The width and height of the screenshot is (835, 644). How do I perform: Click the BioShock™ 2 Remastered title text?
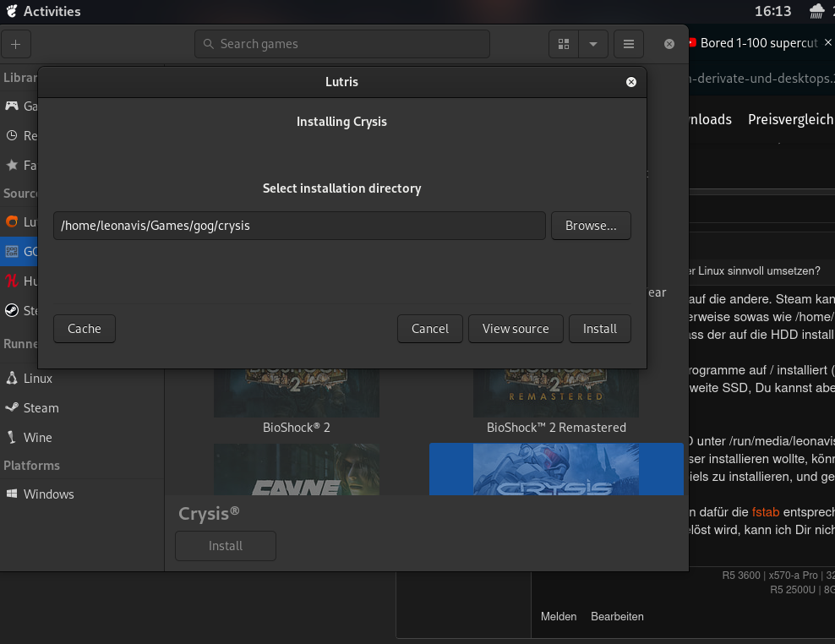coord(556,428)
